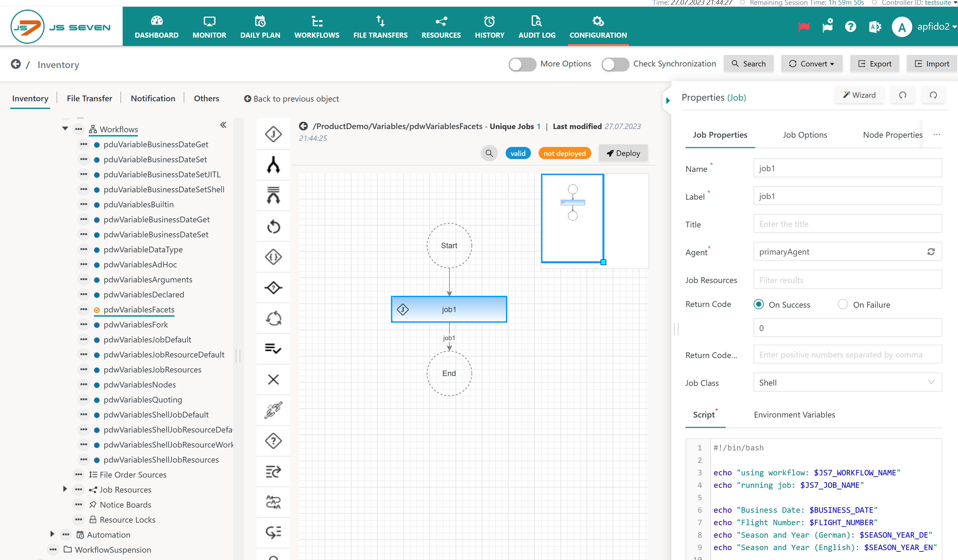This screenshot has width=958, height=560.
Task: Open the Dashboard menu
Action: click(x=156, y=27)
